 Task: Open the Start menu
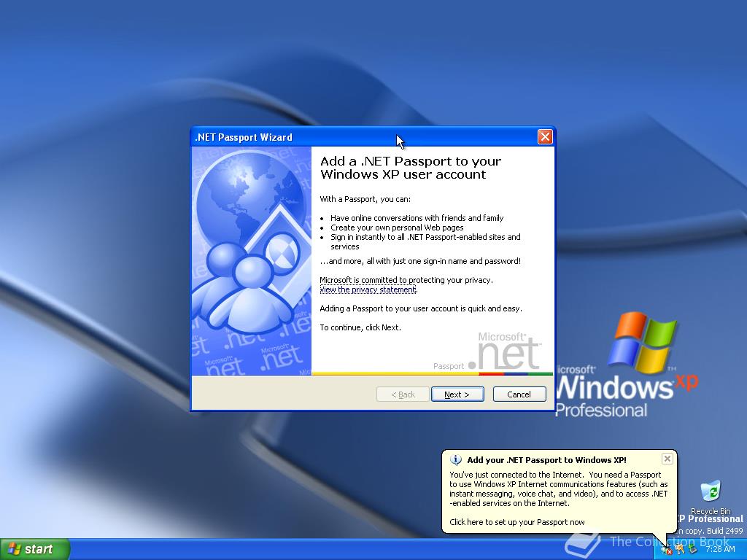tap(35, 549)
